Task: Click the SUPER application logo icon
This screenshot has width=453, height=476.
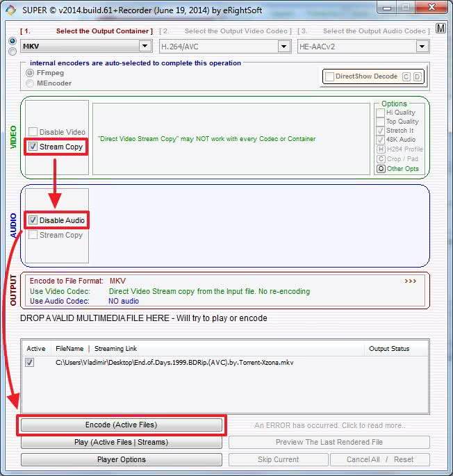Action: coord(11,10)
